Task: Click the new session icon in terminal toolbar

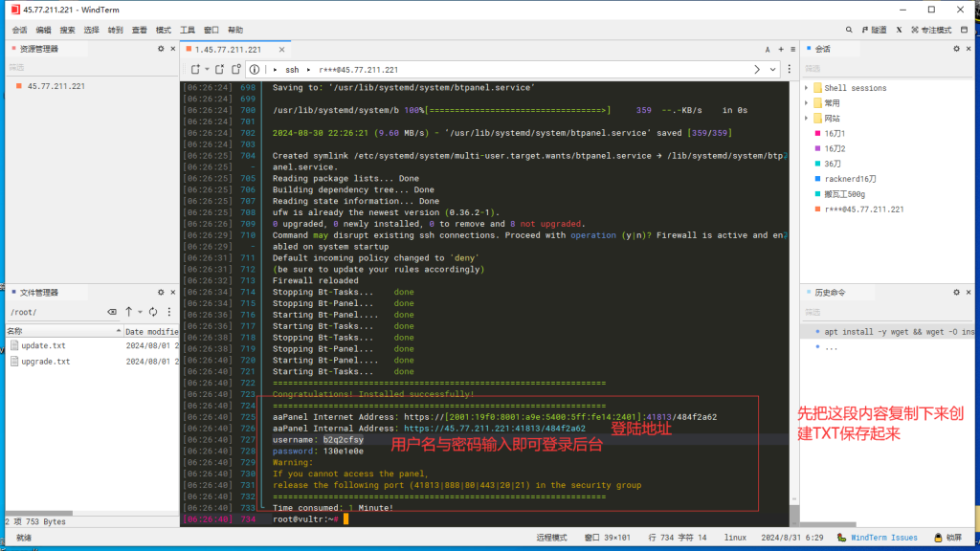Action: (195, 69)
